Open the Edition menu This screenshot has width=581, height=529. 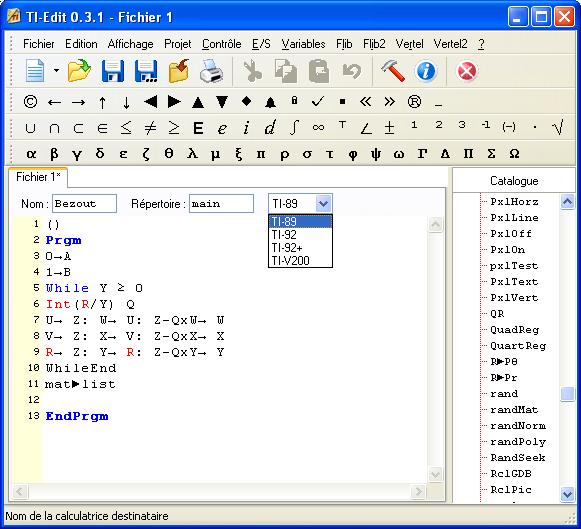click(x=81, y=44)
